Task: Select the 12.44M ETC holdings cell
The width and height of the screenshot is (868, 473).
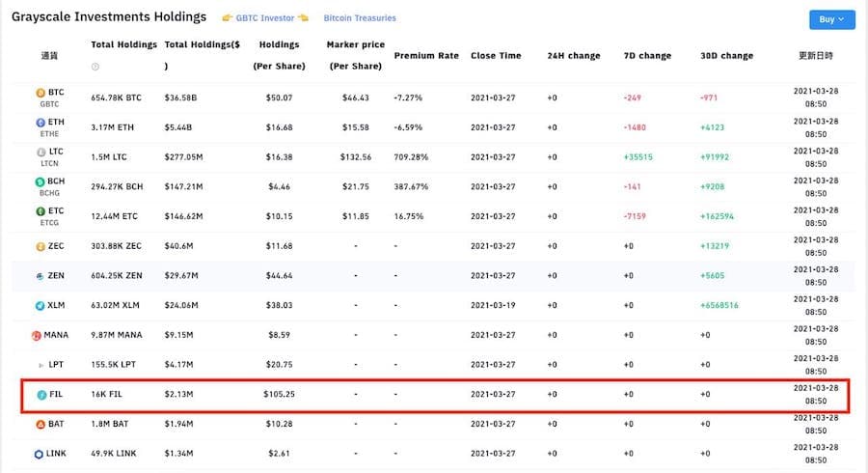Action: [114, 216]
